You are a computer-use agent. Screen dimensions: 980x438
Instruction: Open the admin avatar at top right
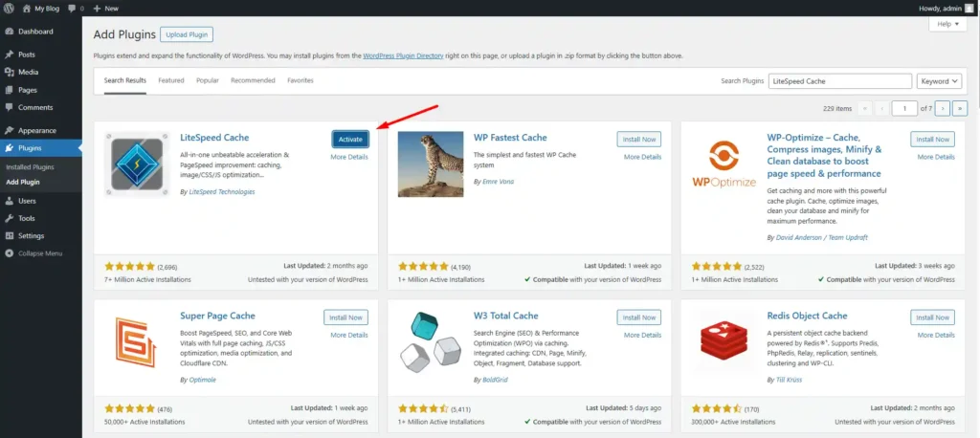969,8
